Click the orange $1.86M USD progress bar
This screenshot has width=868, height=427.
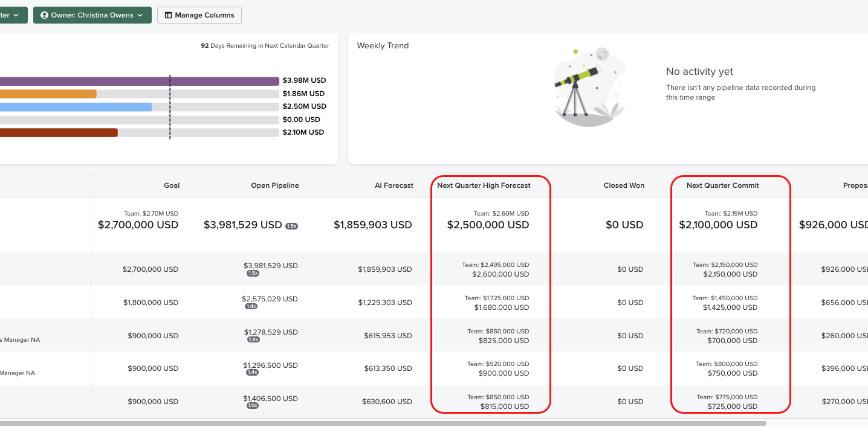(x=48, y=94)
